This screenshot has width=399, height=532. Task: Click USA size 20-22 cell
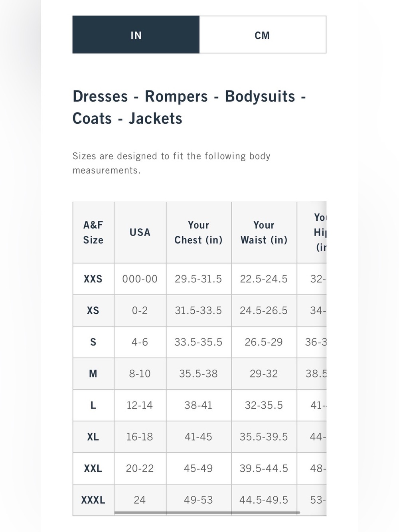pos(140,468)
